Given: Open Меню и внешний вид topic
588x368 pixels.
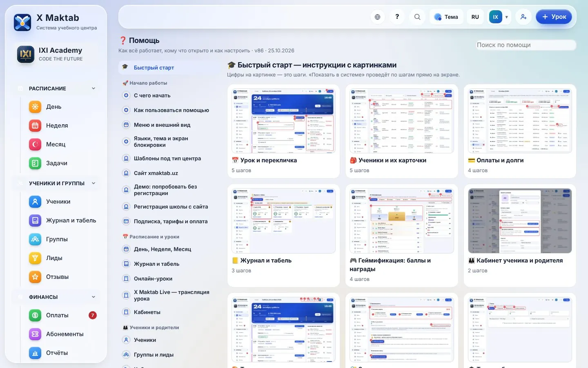Looking at the screenshot, I should click(x=169, y=125).
